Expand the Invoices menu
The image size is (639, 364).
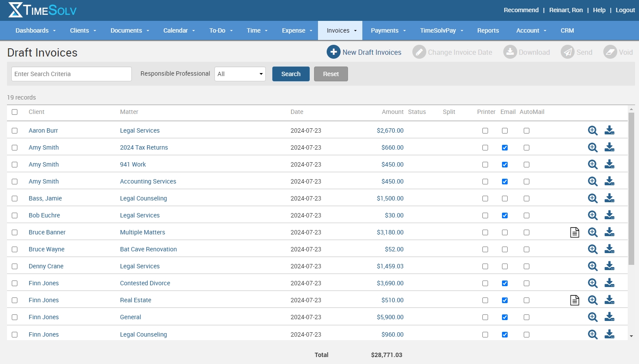[x=340, y=30]
